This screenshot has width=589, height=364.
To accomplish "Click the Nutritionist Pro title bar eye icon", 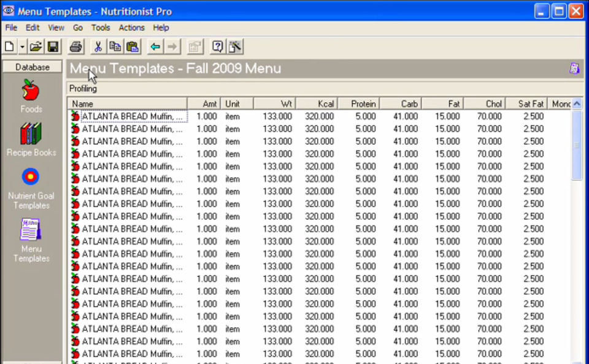I will (x=8, y=10).
